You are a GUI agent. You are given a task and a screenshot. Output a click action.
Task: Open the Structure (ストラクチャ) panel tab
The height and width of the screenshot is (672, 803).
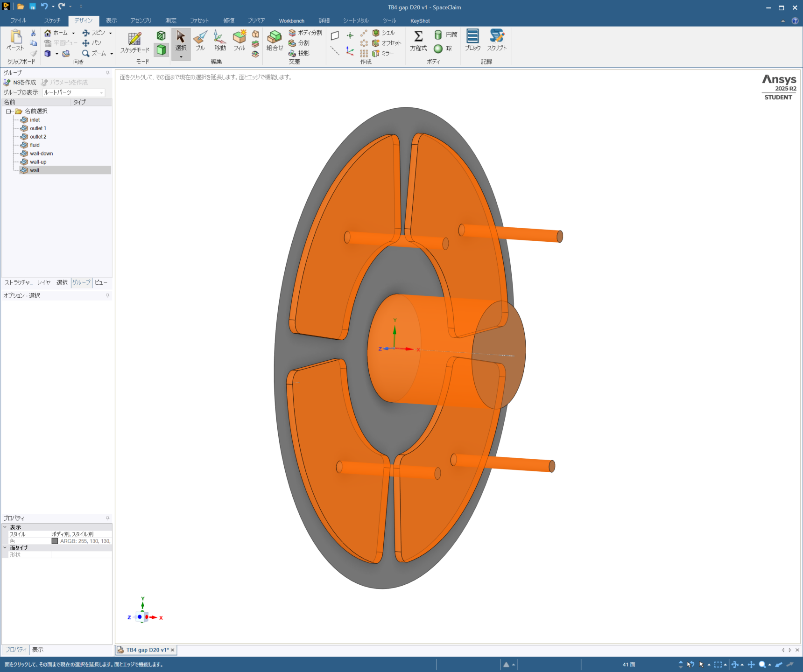18,282
